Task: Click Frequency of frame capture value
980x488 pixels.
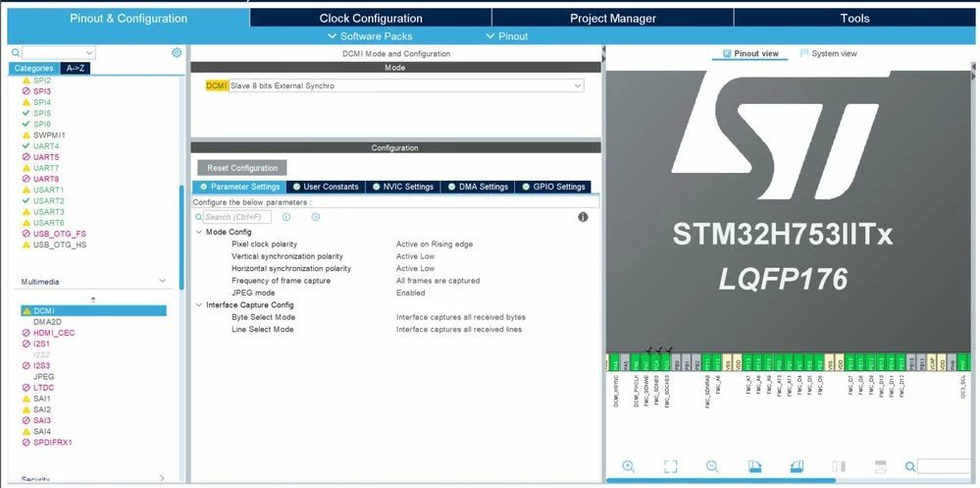Action: tap(438, 281)
